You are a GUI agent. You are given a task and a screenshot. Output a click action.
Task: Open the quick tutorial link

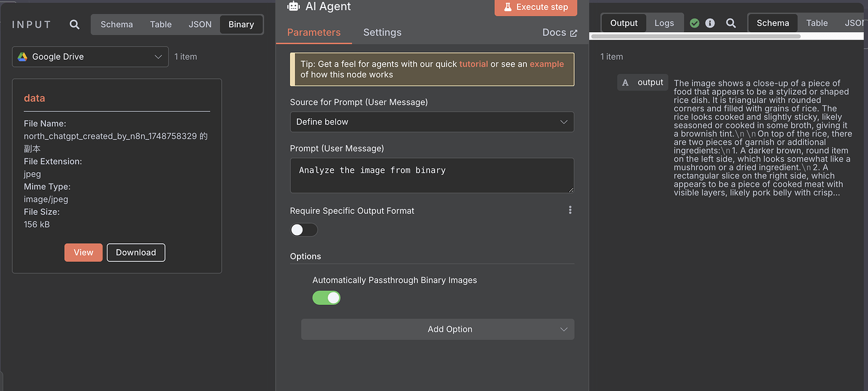[472, 63]
